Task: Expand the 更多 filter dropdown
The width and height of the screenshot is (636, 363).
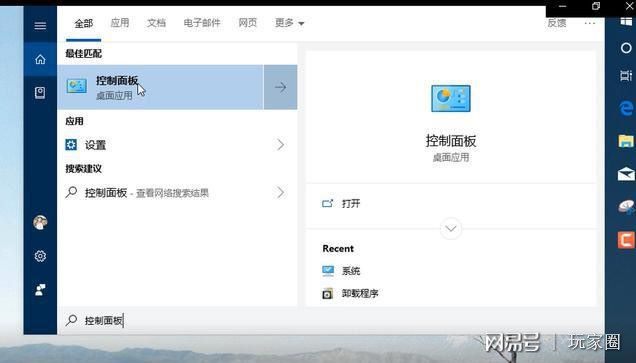Action: pos(289,23)
